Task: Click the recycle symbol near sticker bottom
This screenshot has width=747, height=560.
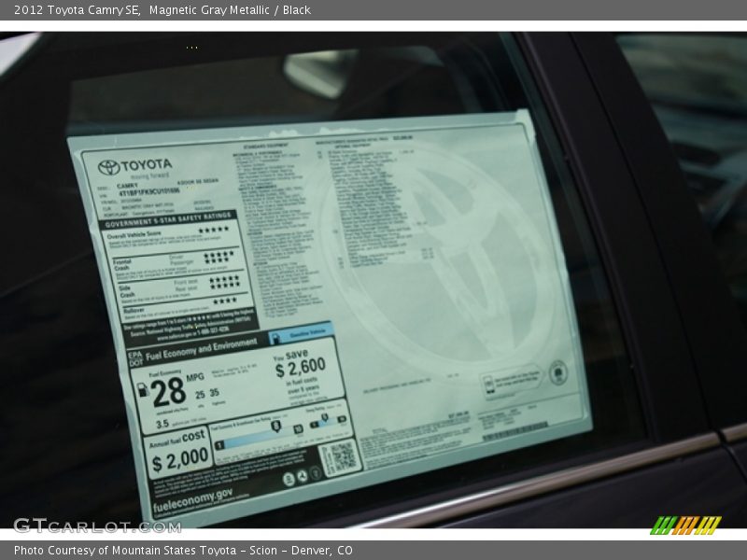Action: pos(301,475)
